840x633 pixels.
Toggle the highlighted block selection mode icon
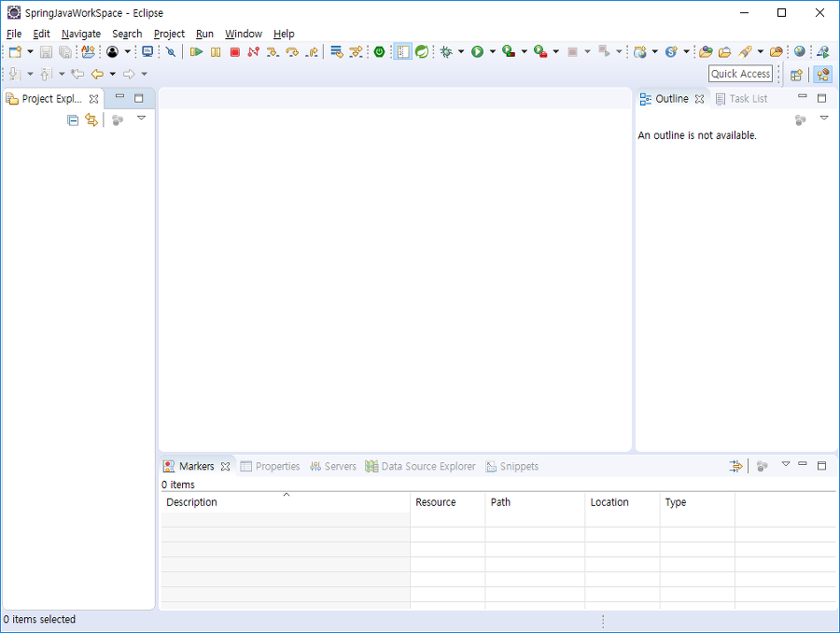click(403, 52)
